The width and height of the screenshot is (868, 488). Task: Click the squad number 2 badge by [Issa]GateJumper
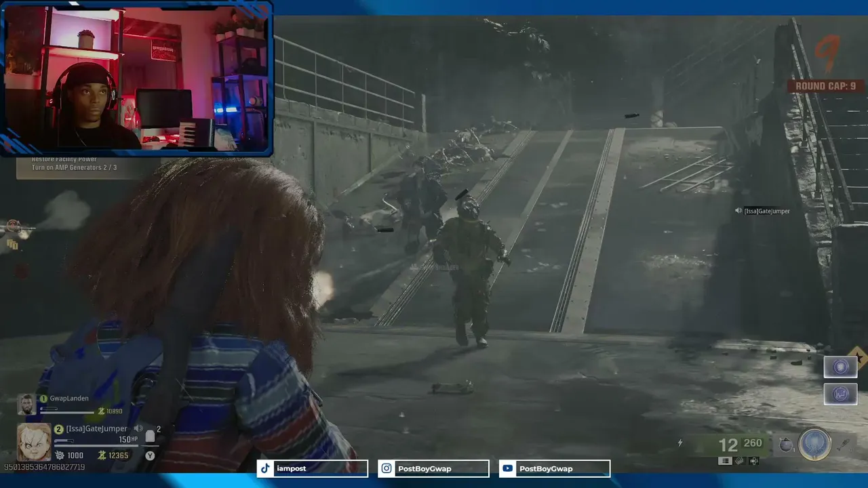58,428
